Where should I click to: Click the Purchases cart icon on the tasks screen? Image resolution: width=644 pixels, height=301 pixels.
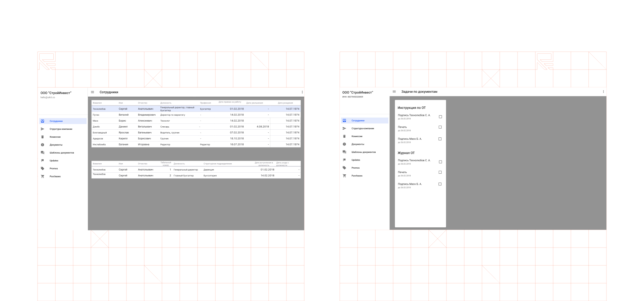pyautogui.click(x=344, y=176)
